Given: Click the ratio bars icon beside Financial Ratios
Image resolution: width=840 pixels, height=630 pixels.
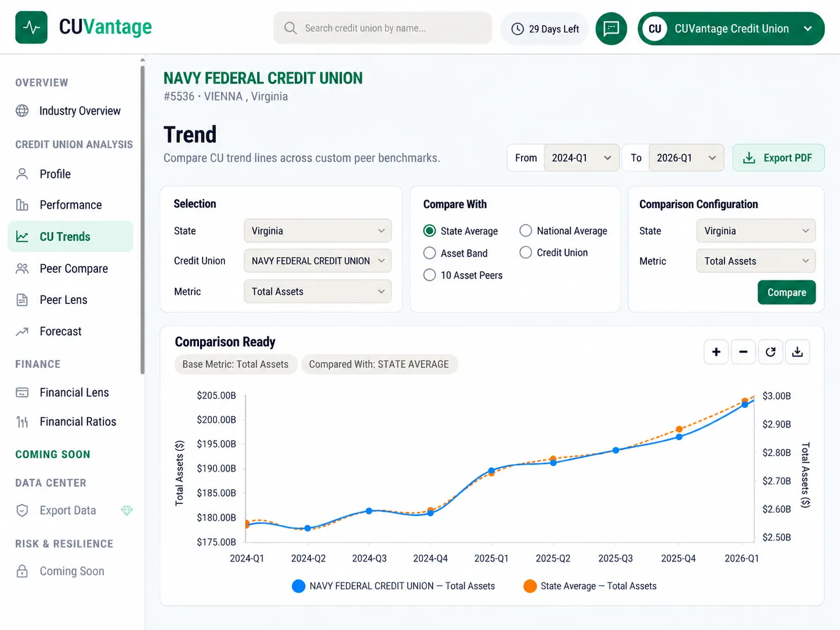Looking at the screenshot, I should point(22,422).
